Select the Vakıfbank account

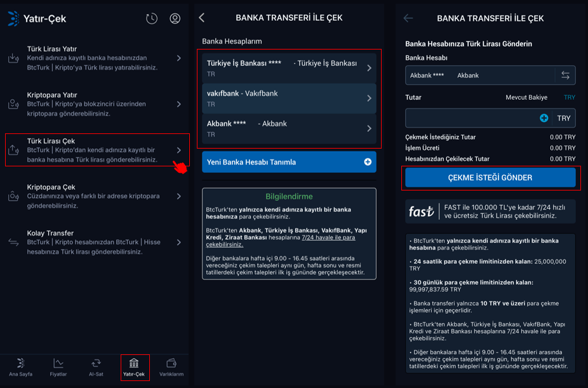(x=289, y=98)
